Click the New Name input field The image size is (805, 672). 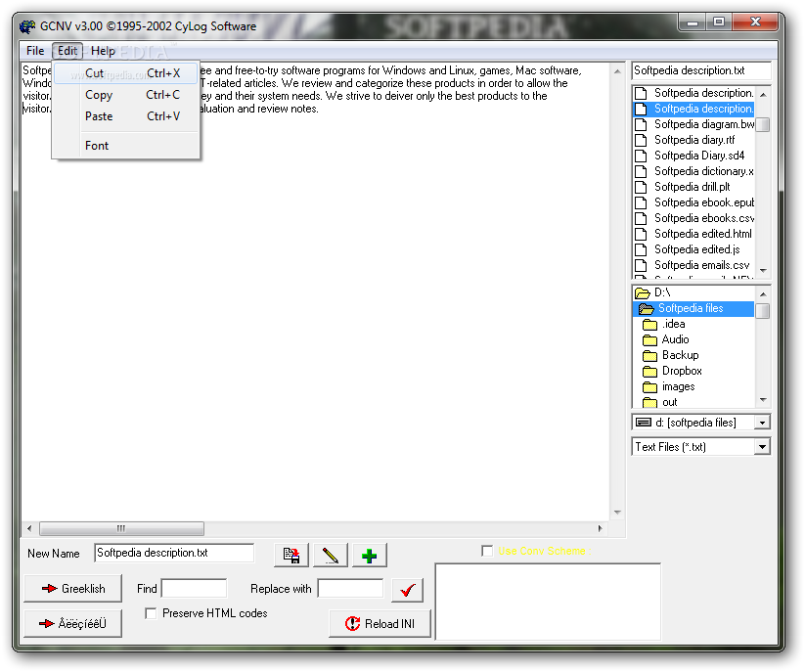coord(174,553)
